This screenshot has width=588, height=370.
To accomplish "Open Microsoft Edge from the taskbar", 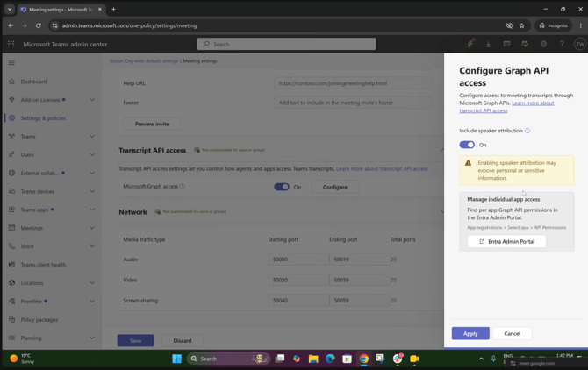I will point(330,359).
